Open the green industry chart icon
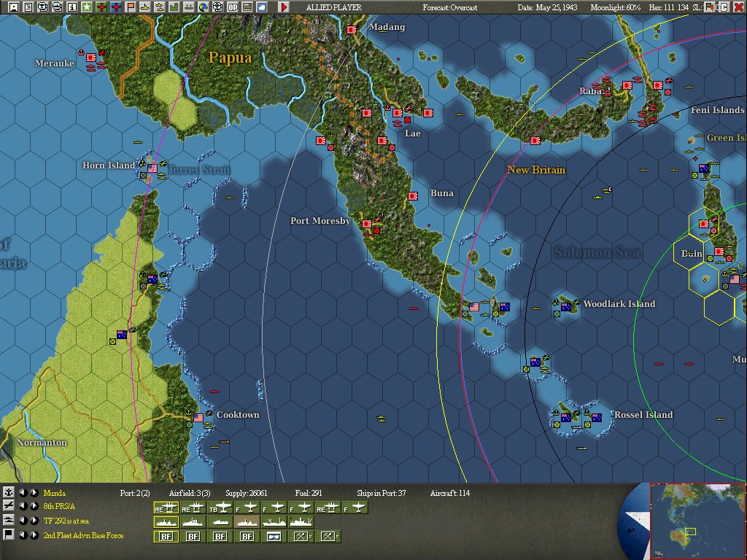Screen dimensions: 747x560 (x=174, y=7)
